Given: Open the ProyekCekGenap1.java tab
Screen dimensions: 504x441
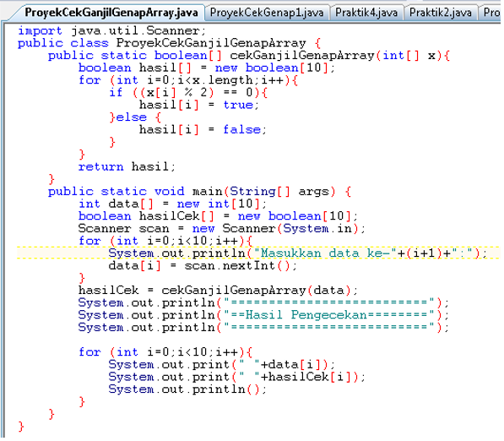Looking at the screenshot, I should tap(267, 13).
